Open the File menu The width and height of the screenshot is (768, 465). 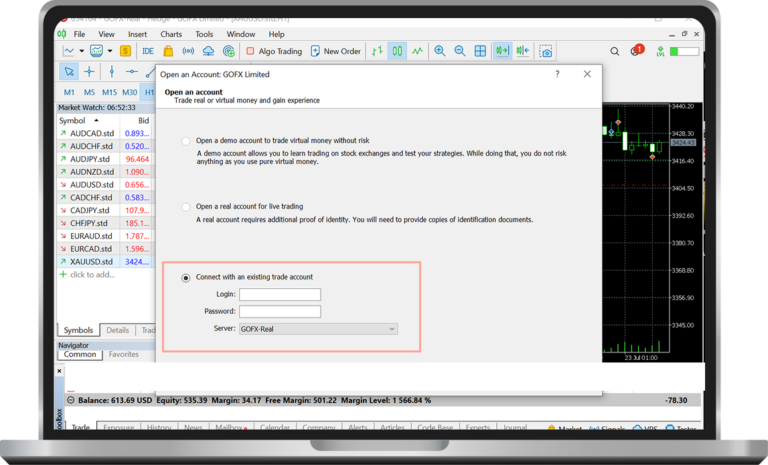click(79, 34)
